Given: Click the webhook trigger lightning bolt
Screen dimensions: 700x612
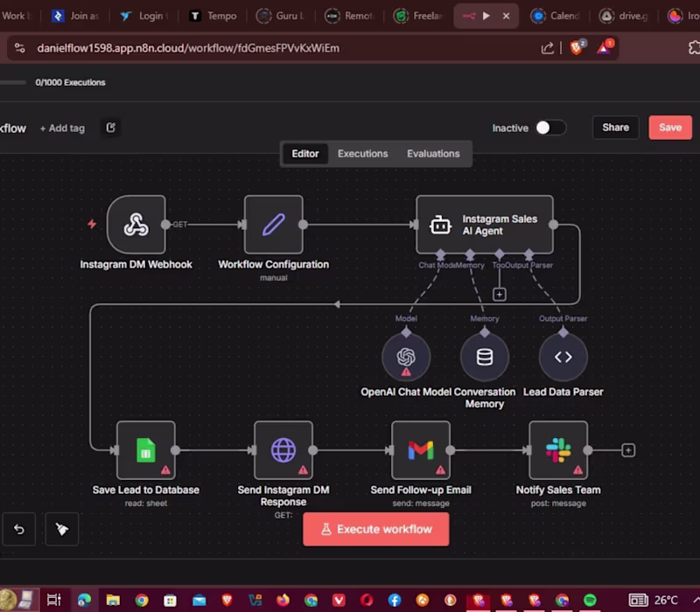Looking at the screenshot, I should click(92, 224).
